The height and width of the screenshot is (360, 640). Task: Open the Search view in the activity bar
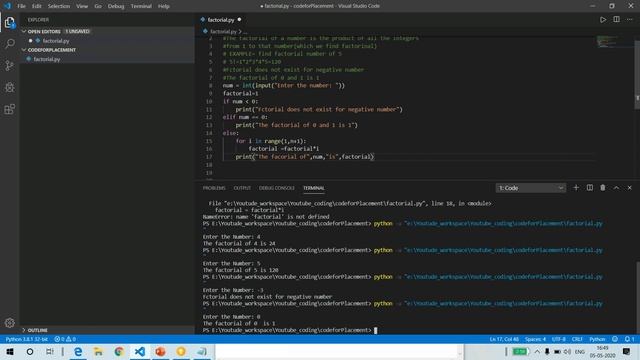[x=9, y=44]
